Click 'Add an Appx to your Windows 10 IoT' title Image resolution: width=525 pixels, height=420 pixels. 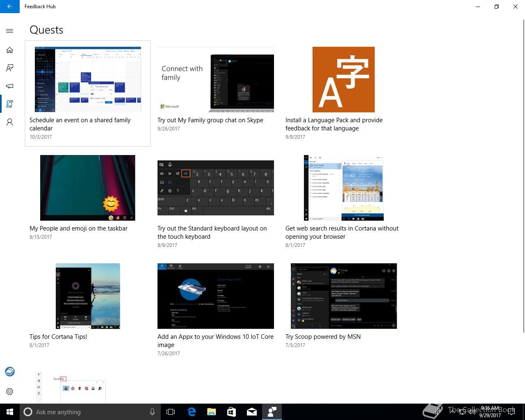[x=215, y=341]
